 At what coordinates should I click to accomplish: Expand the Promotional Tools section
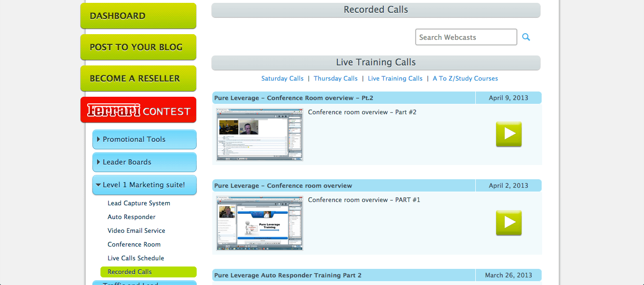145,139
